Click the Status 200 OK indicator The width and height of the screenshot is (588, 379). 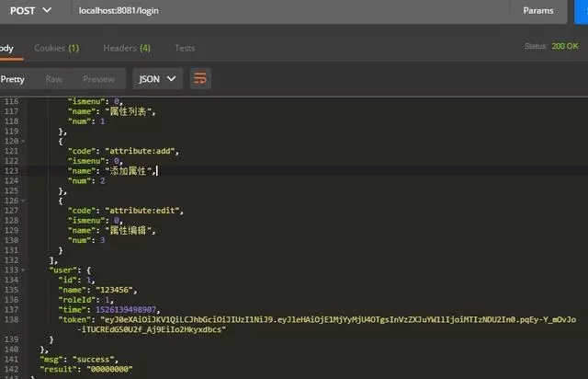(x=549, y=45)
